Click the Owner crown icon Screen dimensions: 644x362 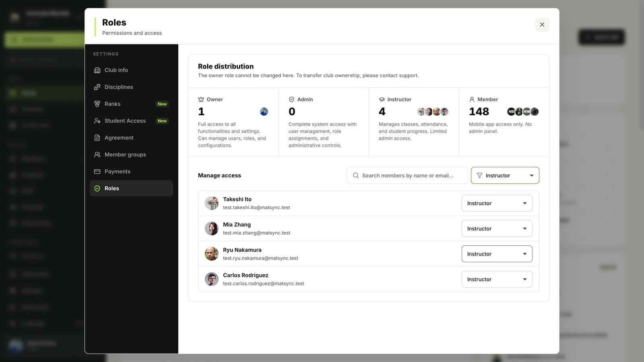click(x=201, y=99)
